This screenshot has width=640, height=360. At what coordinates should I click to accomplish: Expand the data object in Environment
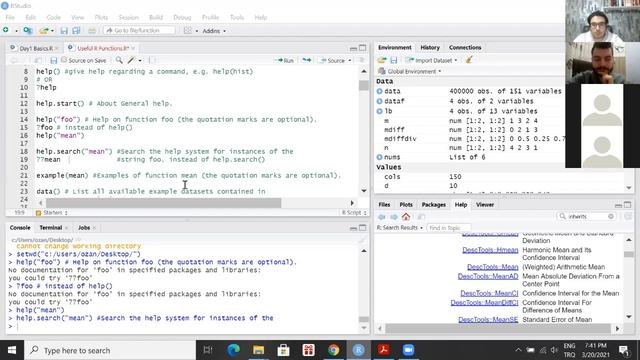pos(380,91)
